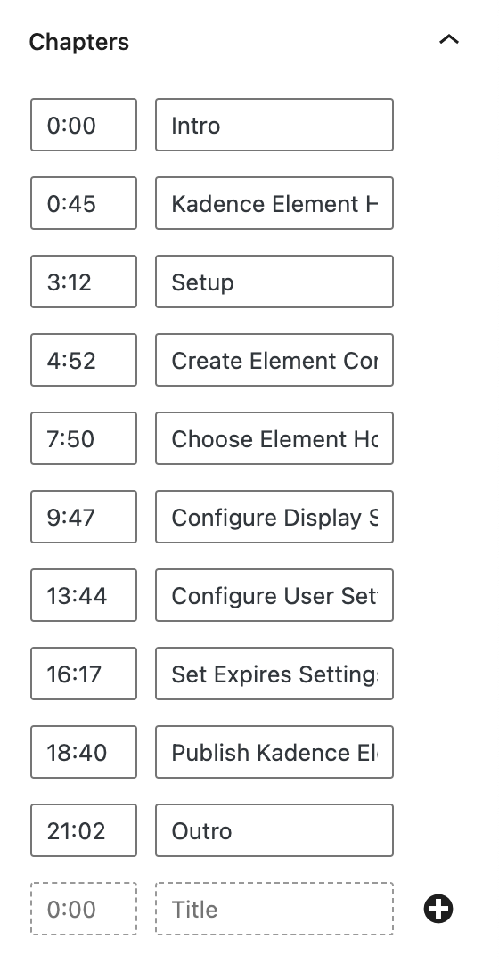Screen dimensions: 499x980
Task: Edit the Configure Display chapter title
Action: [x=274, y=517]
